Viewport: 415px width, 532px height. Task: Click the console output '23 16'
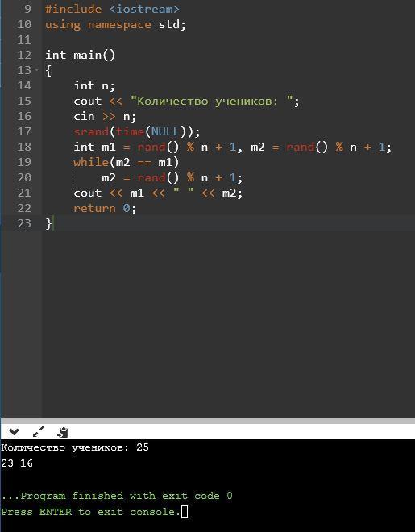(17, 463)
